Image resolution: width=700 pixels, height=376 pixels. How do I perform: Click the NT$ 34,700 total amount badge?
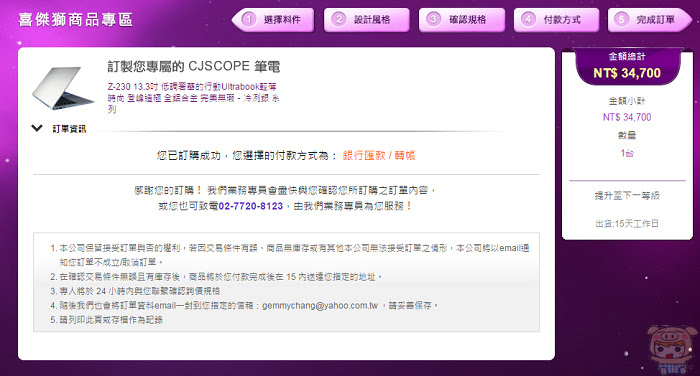point(627,73)
